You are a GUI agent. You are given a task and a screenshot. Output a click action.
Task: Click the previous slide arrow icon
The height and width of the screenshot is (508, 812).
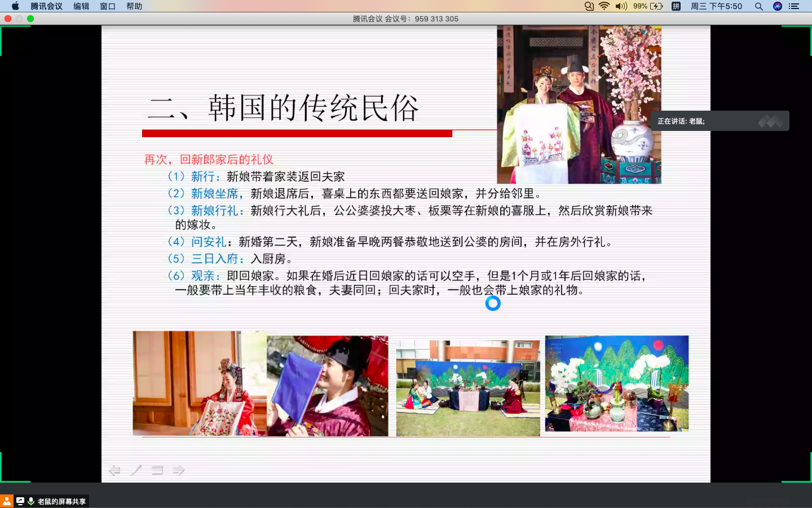click(114, 470)
